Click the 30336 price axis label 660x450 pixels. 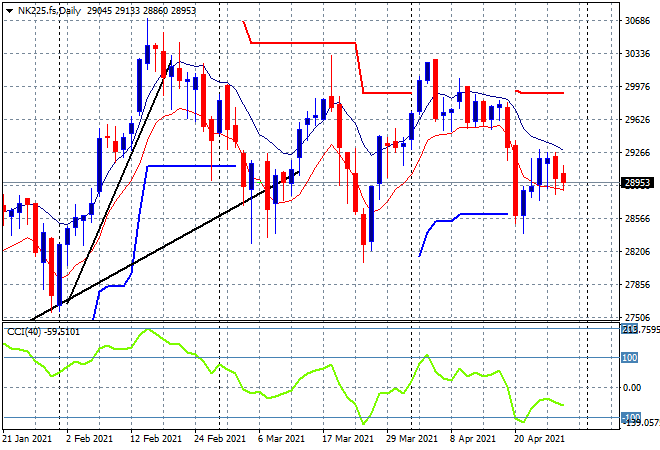(637, 54)
